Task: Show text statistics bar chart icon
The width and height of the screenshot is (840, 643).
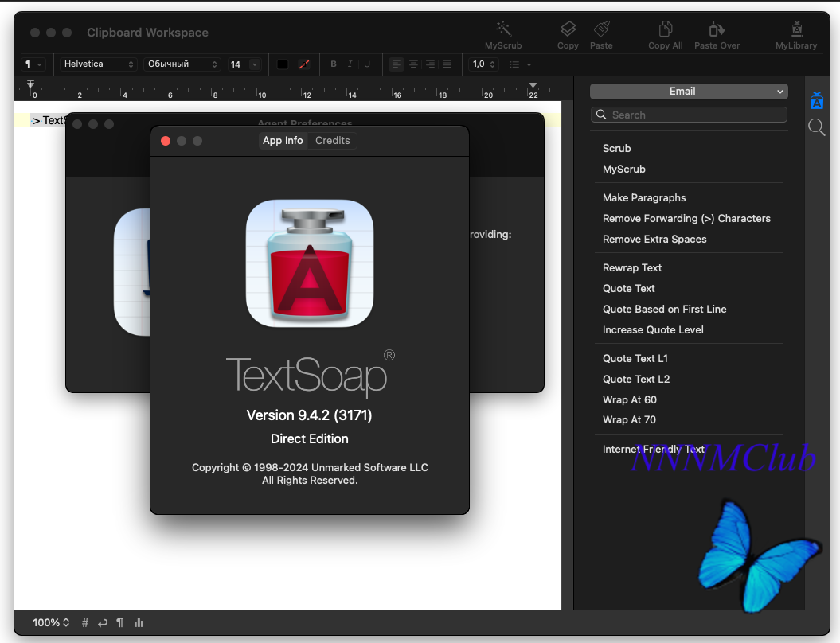Action: [139, 622]
